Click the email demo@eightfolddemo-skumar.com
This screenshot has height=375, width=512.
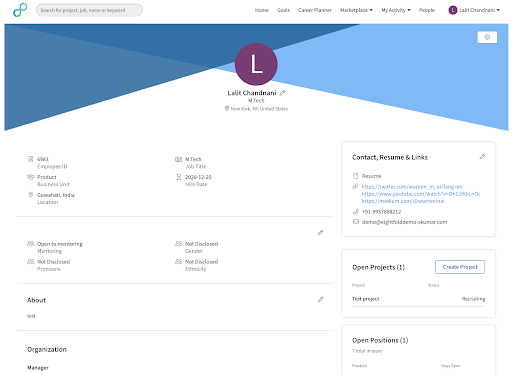404,222
